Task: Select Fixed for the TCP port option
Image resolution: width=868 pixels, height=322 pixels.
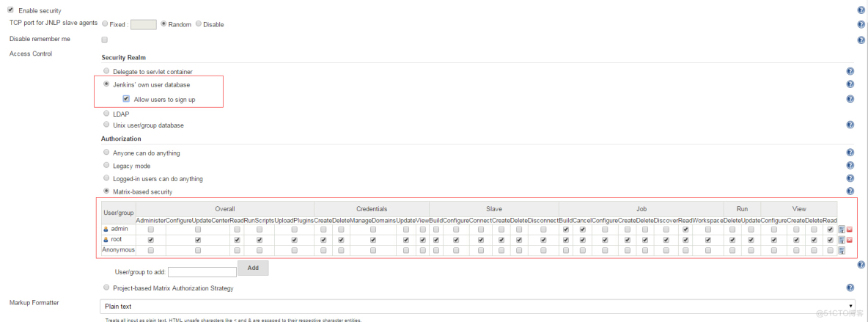Action: [x=104, y=24]
